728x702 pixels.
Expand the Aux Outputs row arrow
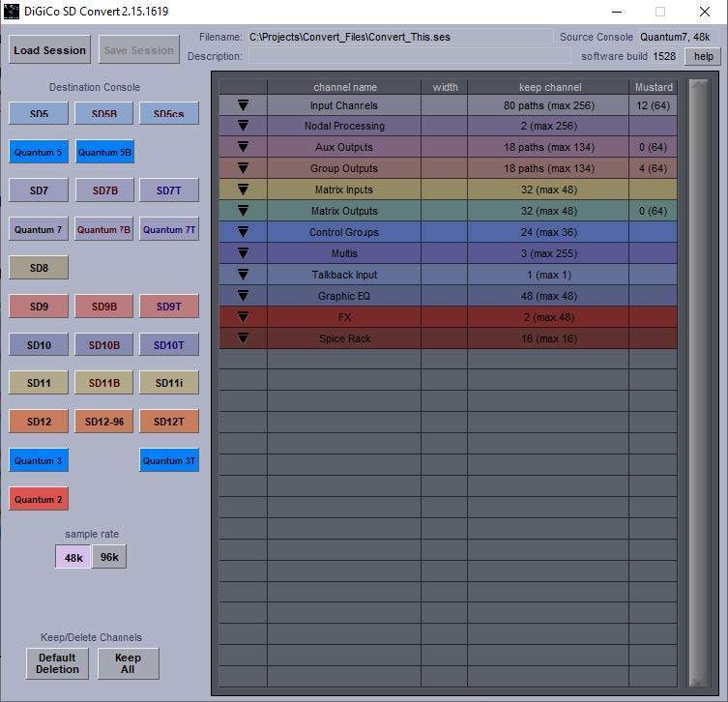click(x=243, y=147)
